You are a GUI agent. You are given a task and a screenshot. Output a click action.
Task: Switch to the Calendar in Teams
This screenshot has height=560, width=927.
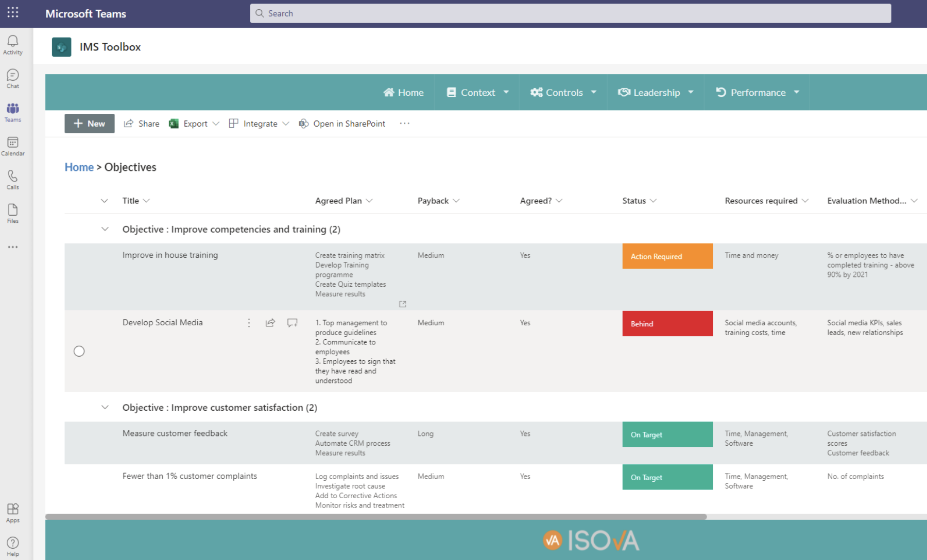(x=12, y=146)
